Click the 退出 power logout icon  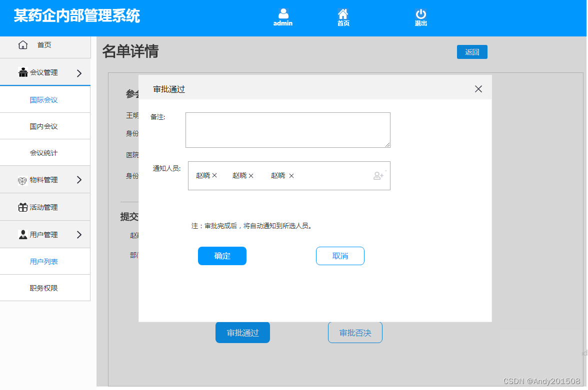click(x=420, y=13)
